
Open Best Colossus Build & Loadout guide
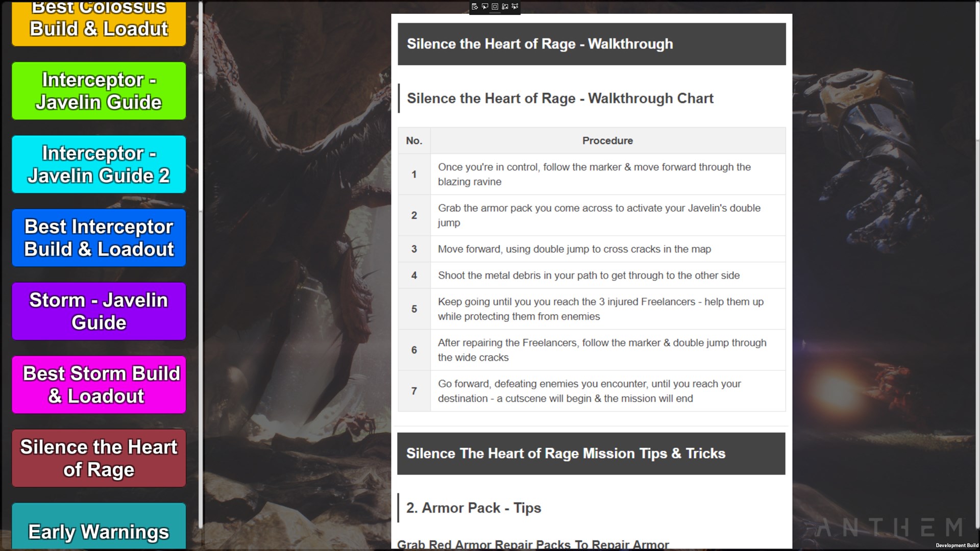99,23
